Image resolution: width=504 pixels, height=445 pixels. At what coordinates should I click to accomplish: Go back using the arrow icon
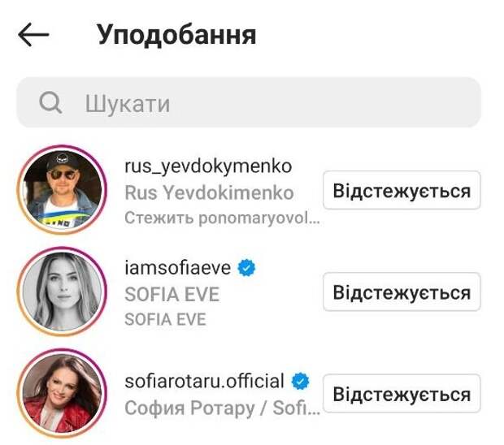pyautogui.click(x=33, y=34)
